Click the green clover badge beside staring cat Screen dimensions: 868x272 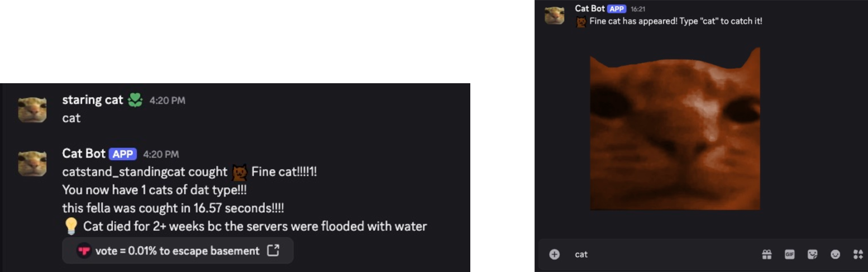click(x=135, y=100)
